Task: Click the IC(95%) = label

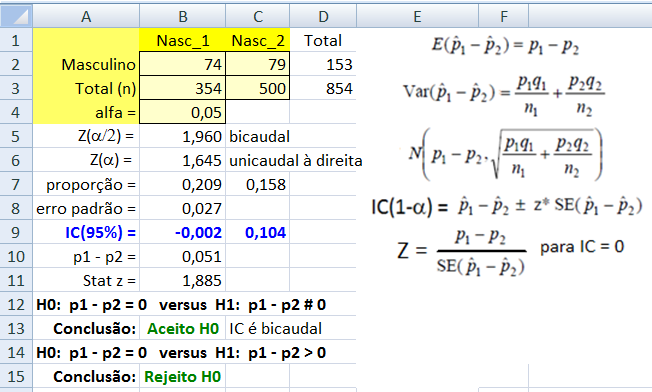Action: point(86,232)
